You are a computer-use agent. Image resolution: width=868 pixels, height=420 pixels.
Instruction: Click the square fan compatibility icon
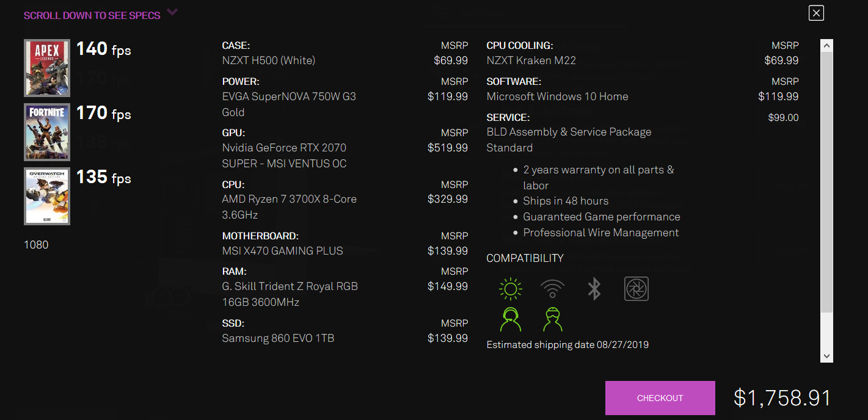tap(636, 289)
